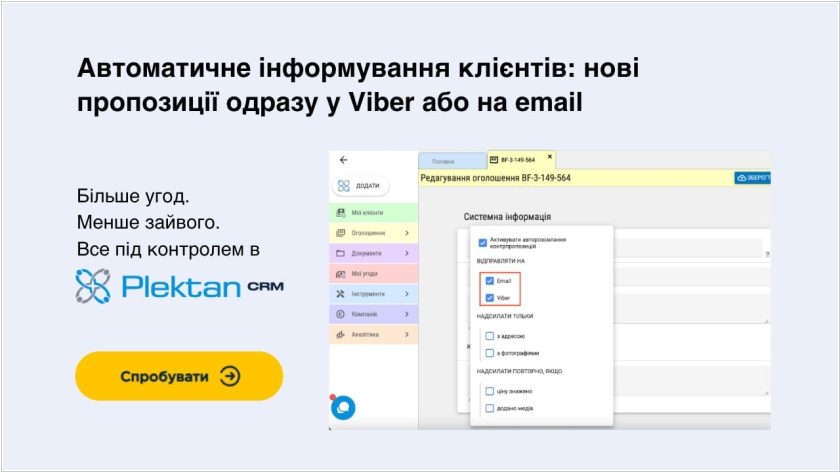Open Документи sidebar section
The image size is (840, 472).
pyautogui.click(x=373, y=253)
